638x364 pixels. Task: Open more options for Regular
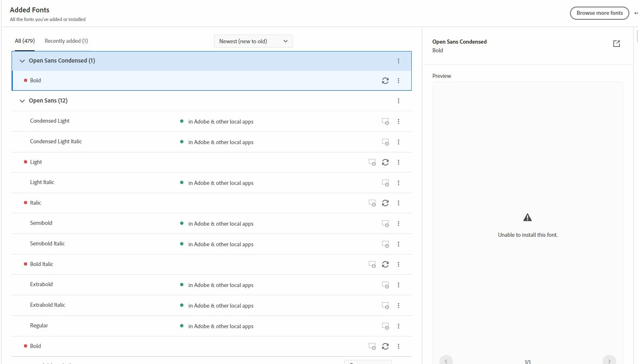(399, 326)
